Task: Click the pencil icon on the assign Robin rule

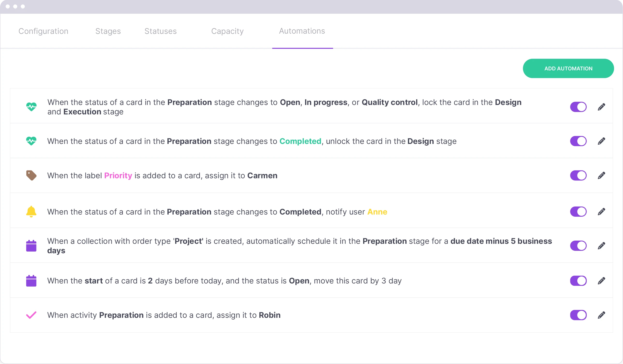Action: 602,315
